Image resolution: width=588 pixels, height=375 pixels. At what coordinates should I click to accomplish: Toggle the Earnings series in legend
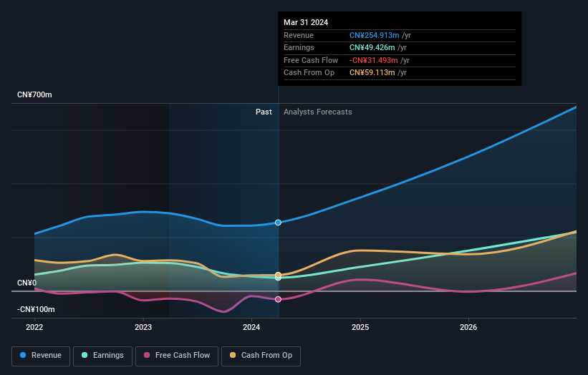point(102,355)
